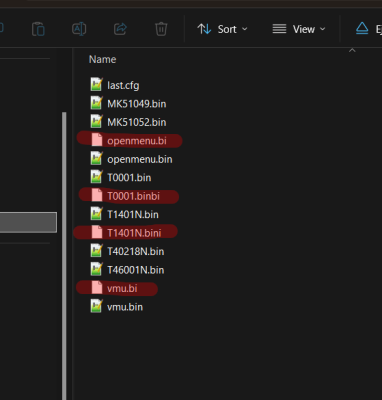The width and height of the screenshot is (382, 400).
Task: Open the View dropdown menu
Action: pos(299,29)
